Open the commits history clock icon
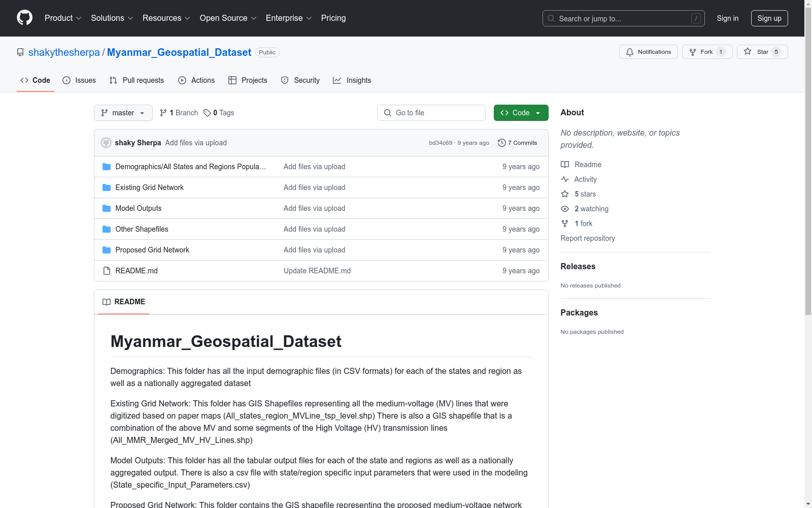Viewport: 812px width, 508px height. point(502,143)
